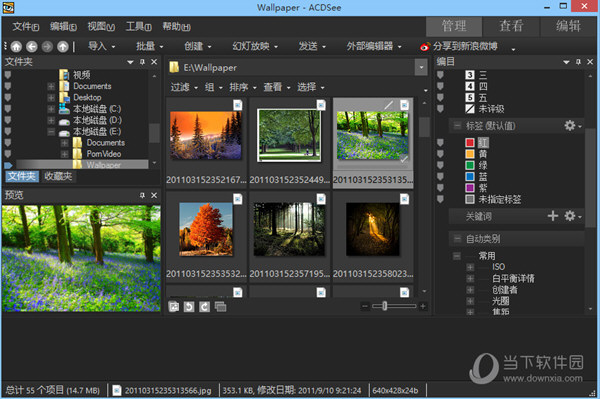Toggle easy-select marker beside 红 label

[440, 143]
